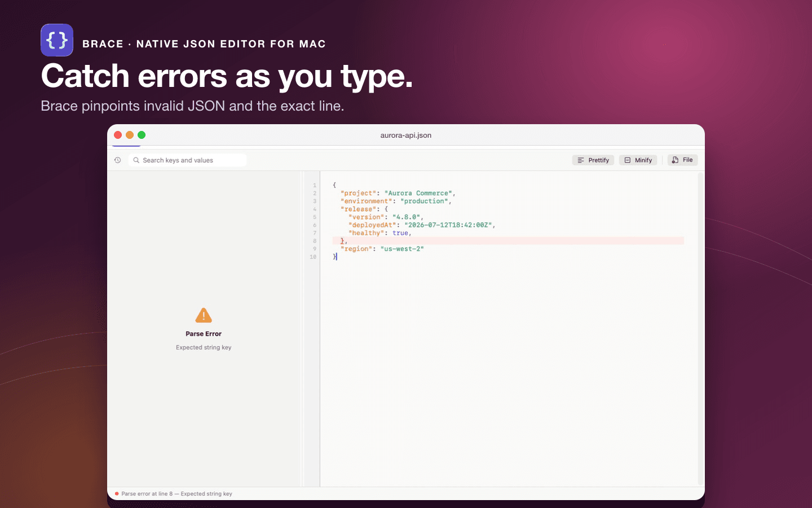Click the "release" key
Viewport: 812px width, 508px height.
pos(358,209)
